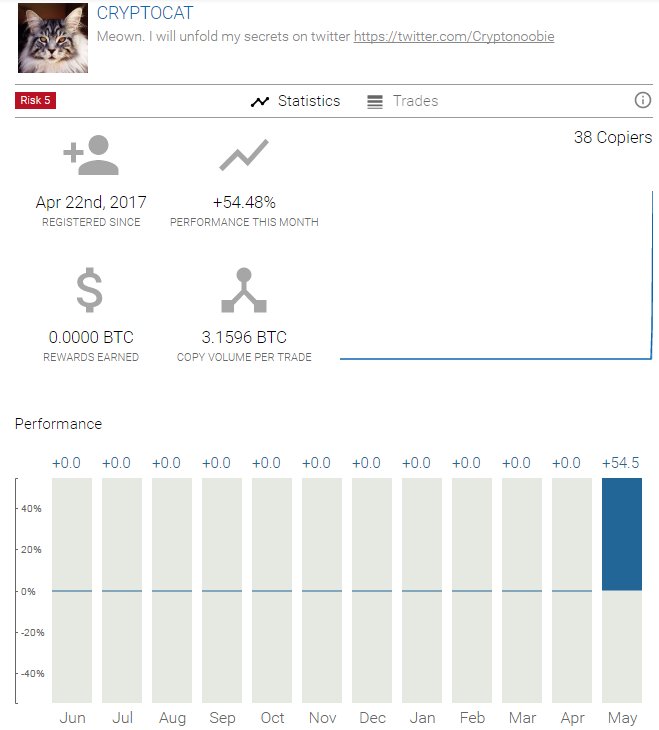This screenshot has width=659, height=730.
Task: Click the Aug performance bar
Action: 172,590
